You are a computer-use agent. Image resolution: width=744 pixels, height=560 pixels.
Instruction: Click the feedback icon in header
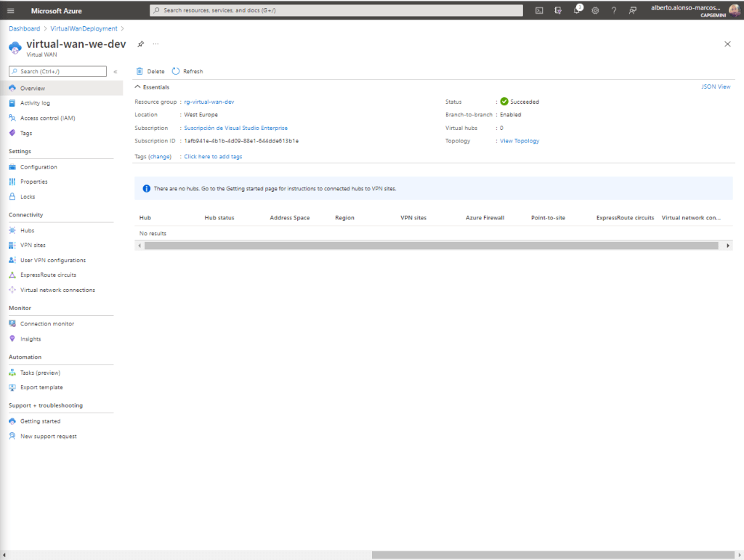tap(633, 10)
